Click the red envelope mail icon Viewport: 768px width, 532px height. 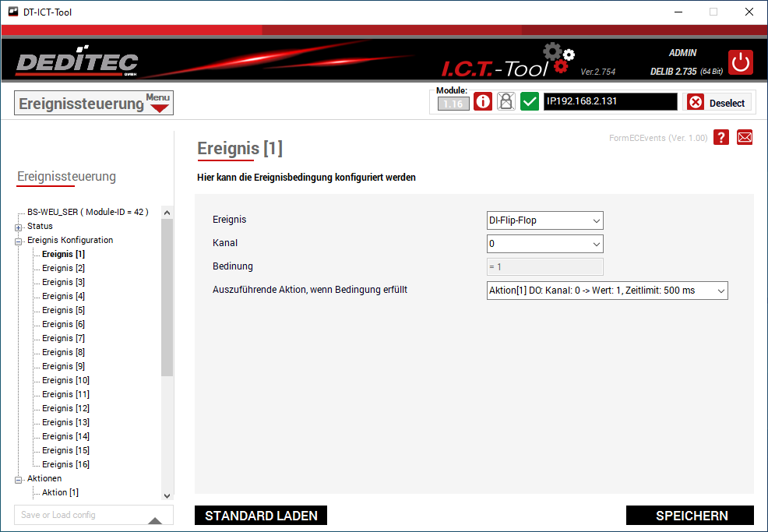pos(745,137)
